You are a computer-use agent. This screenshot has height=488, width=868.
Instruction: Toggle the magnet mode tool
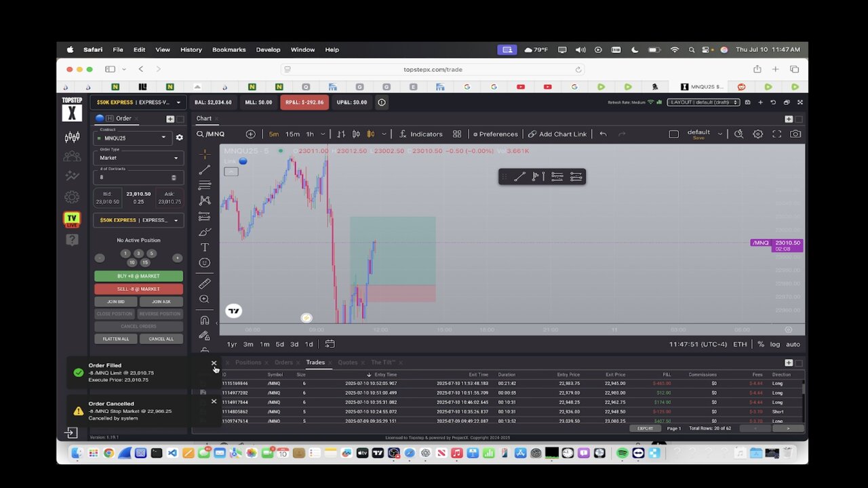click(205, 320)
